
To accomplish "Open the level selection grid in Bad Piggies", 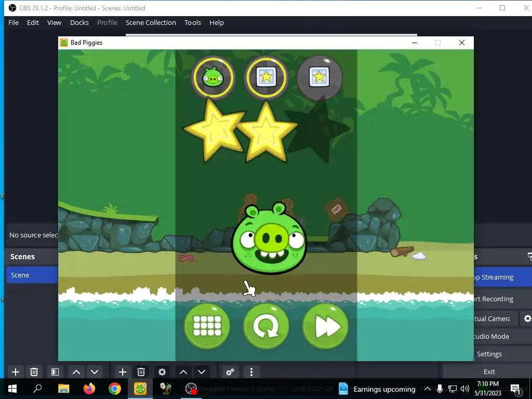I will pyautogui.click(x=207, y=326).
